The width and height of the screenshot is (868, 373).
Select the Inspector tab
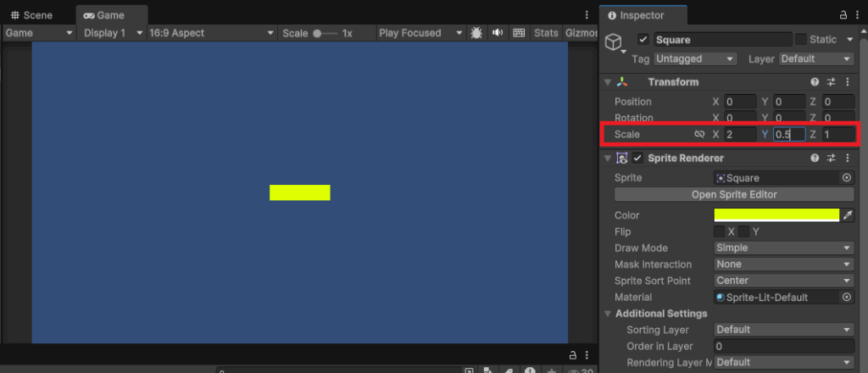643,15
